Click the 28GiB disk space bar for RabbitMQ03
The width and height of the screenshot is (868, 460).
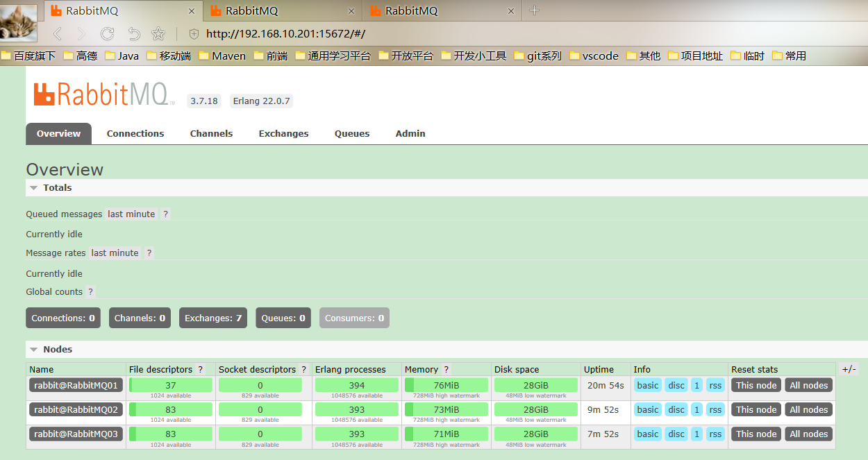(x=536, y=434)
